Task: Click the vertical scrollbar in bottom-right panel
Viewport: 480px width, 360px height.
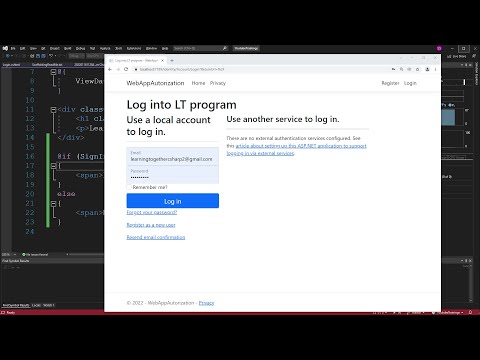Action: [x=470, y=283]
